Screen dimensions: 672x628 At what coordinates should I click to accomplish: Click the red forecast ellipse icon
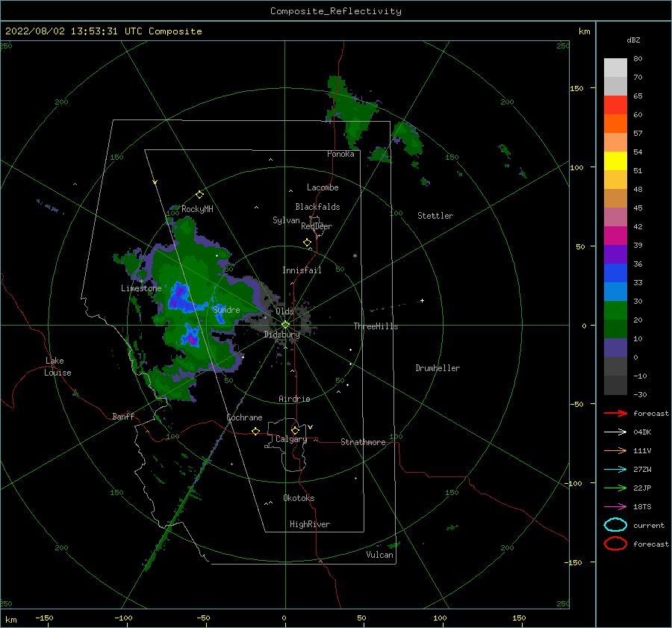coord(615,544)
